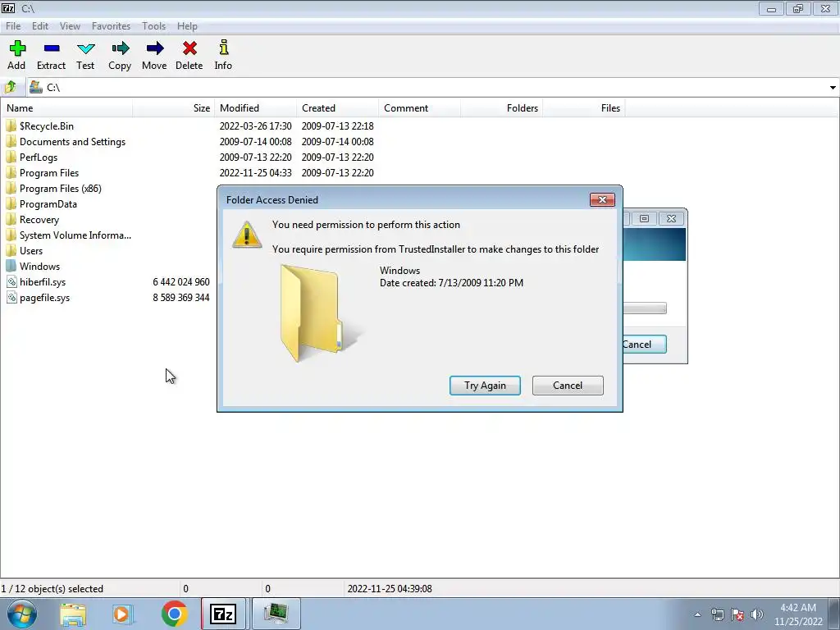Click the Users folder icon
The height and width of the screenshot is (630, 840).
(11, 251)
